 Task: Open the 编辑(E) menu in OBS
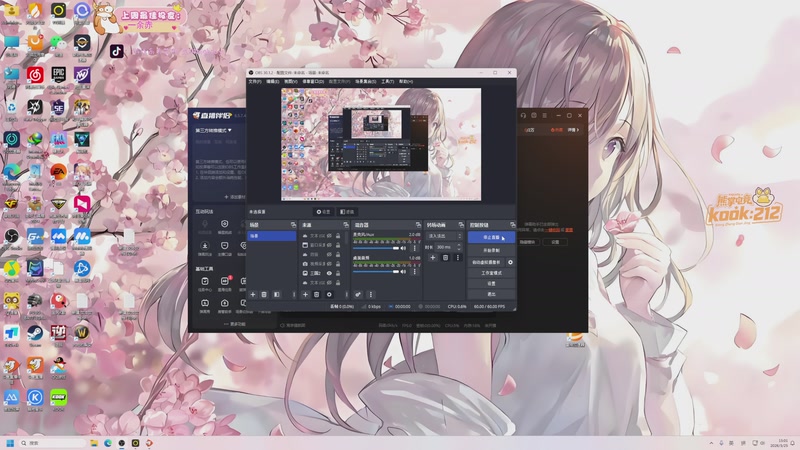[272, 82]
